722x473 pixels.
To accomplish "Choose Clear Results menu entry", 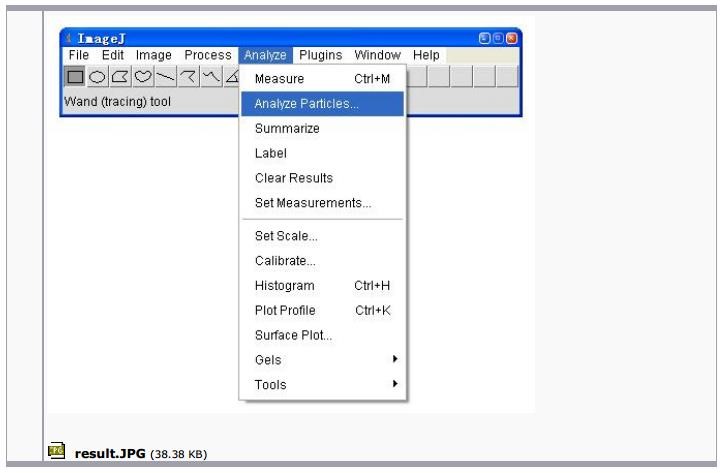I will click(x=322, y=178).
